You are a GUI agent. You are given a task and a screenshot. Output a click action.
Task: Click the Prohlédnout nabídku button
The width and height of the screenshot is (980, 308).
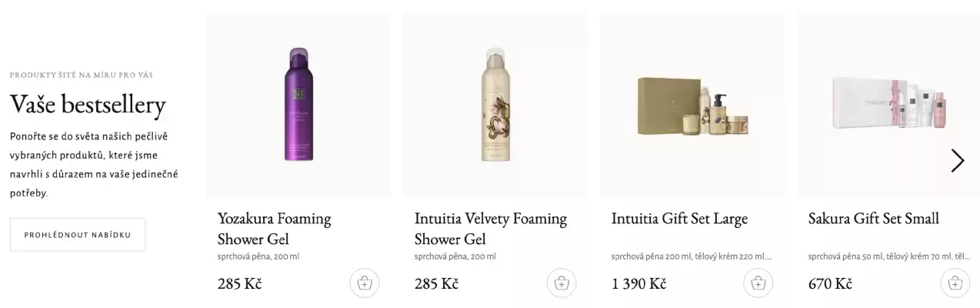pyautogui.click(x=78, y=235)
